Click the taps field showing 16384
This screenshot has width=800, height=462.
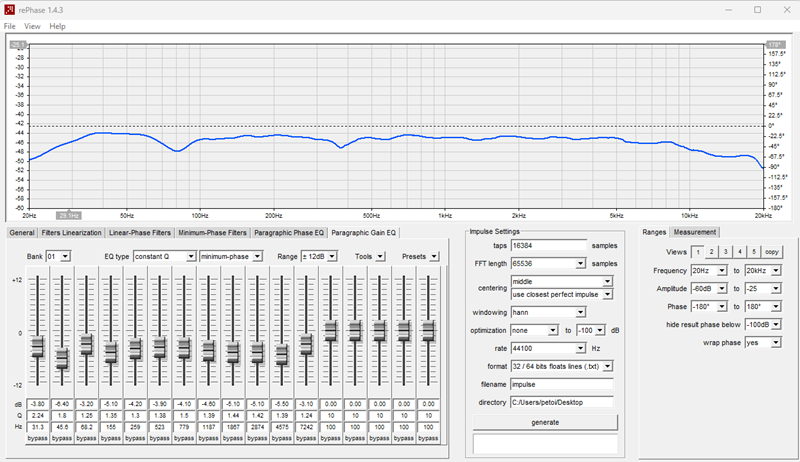tap(549, 245)
